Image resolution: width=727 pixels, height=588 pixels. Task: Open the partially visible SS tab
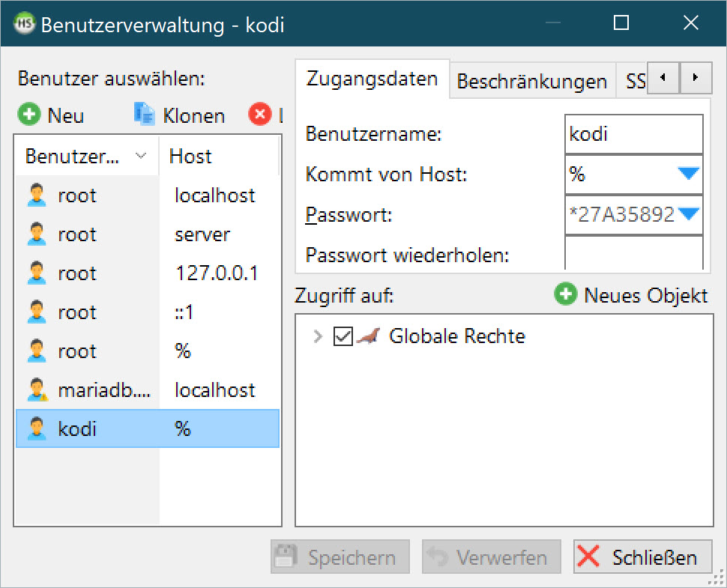click(x=632, y=81)
